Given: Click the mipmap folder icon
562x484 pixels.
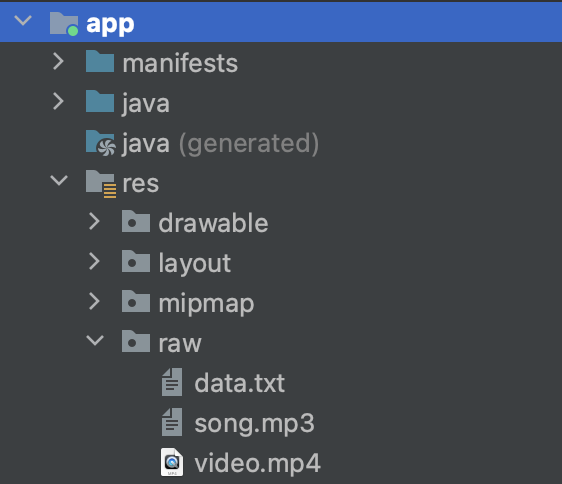Looking at the screenshot, I should tap(136, 301).
